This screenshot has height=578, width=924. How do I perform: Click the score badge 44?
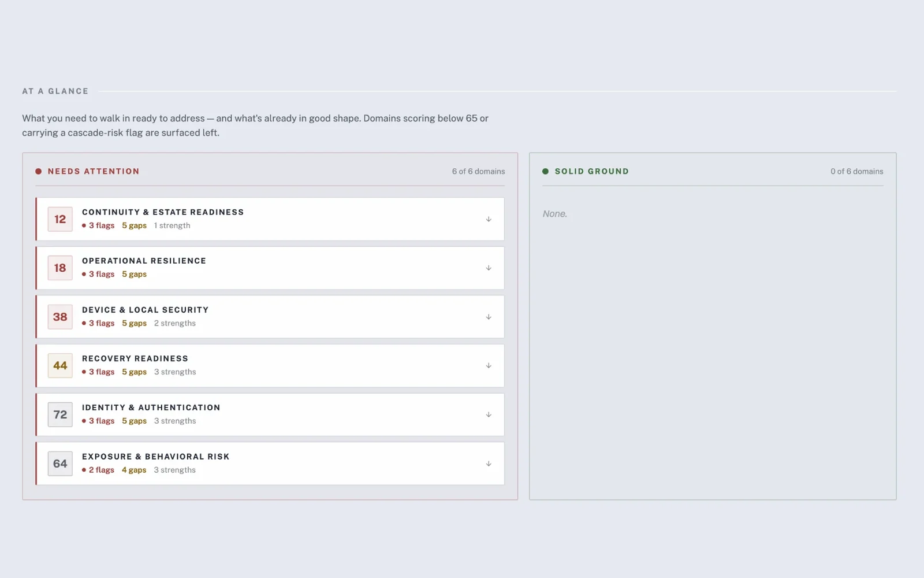[60, 366]
